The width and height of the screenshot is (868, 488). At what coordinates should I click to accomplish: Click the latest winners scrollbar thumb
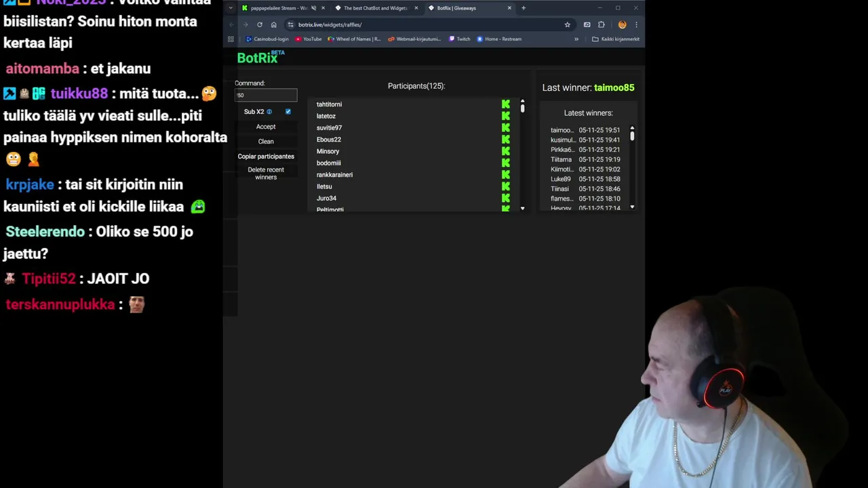coord(632,136)
